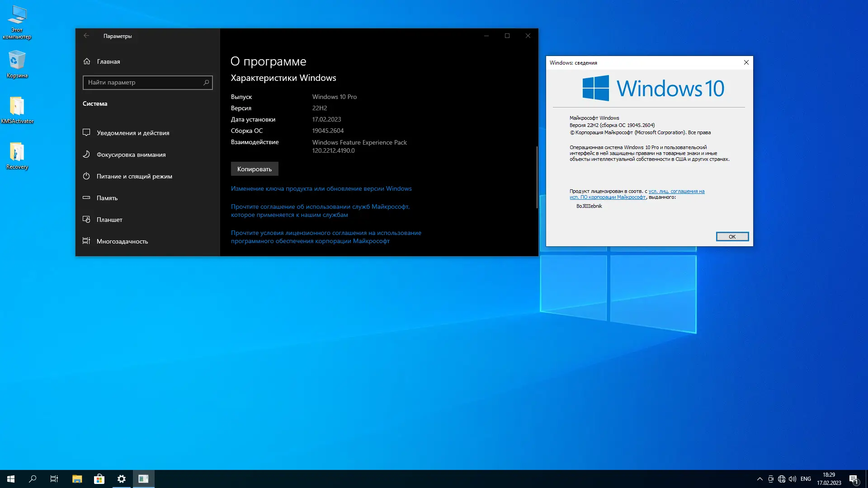Image resolution: width=868 pixels, height=488 pixels.
Task: Click the back arrow in Settings
Action: (86, 36)
